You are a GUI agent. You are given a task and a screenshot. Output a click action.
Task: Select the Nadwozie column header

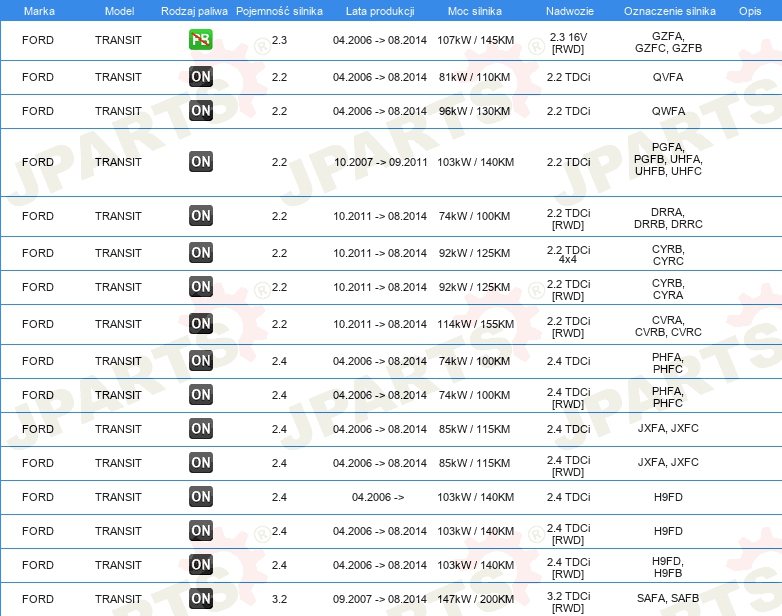tap(570, 11)
